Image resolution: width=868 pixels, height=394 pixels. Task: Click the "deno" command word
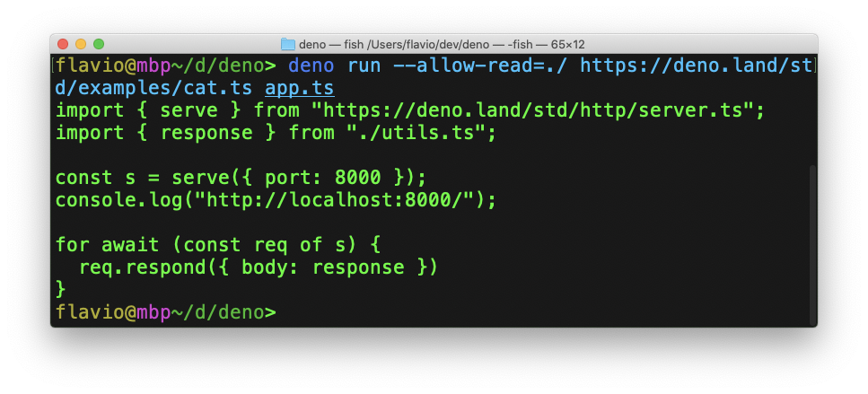click(x=311, y=66)
